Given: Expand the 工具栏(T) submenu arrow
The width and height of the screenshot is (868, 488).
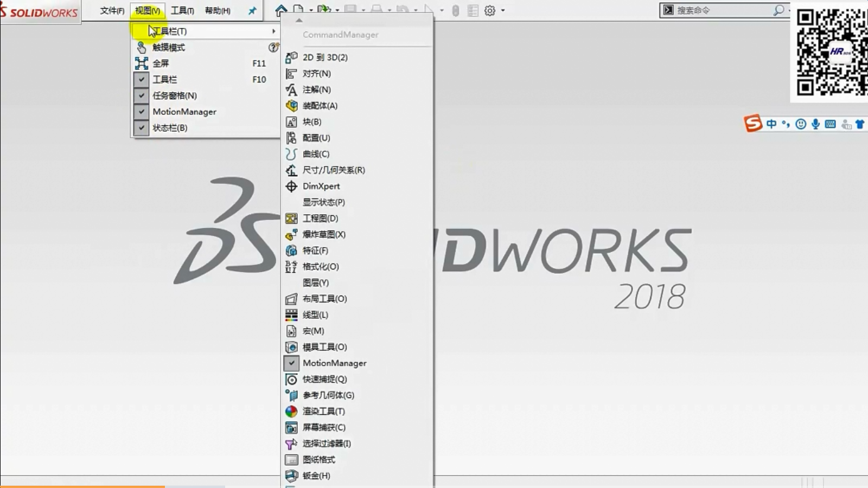Looking at the screenshot, I should (x=273, y=31).
